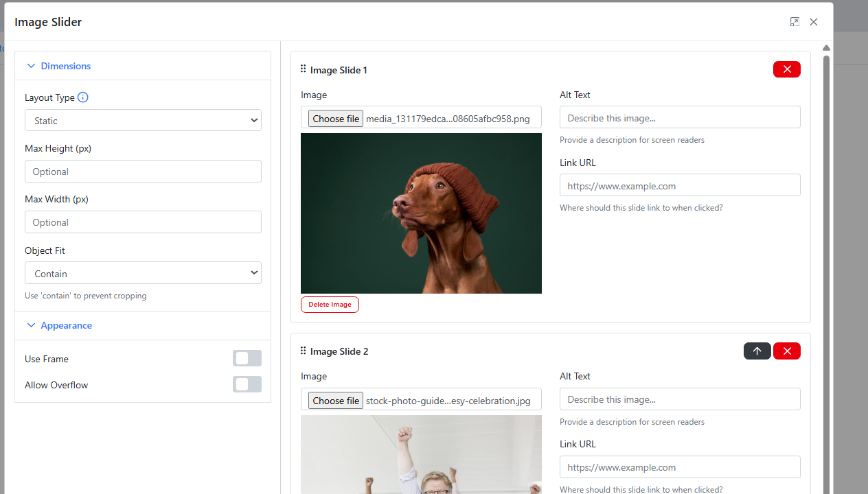Open the Layout Type dropdown
The width and height of the screenshot is (868, 494).
(143, 120)
